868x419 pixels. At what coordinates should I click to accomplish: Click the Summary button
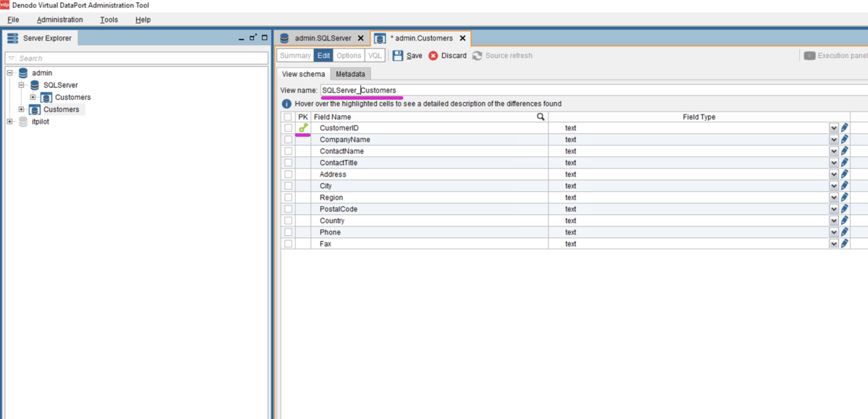click(x=295, y=56)
